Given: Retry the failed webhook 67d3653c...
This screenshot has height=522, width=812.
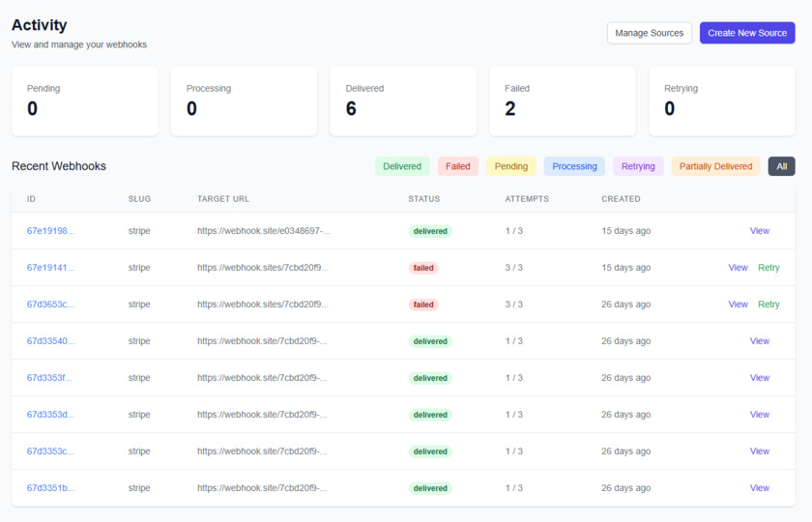Looking at the screenshot, I should pos(768,304).
